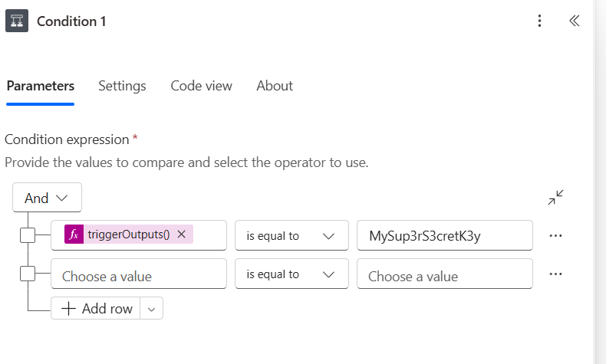Open the first row's ellipsis options menu

[x=555, y=236]
